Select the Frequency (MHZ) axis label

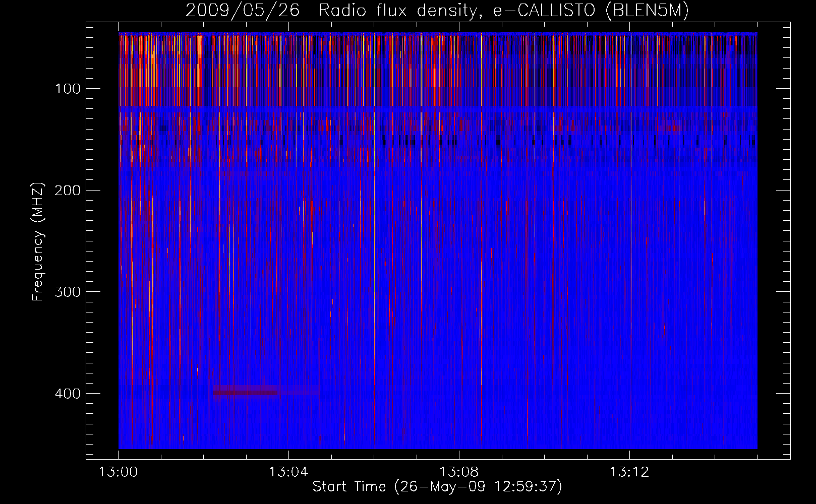click(x=38, y=241)
